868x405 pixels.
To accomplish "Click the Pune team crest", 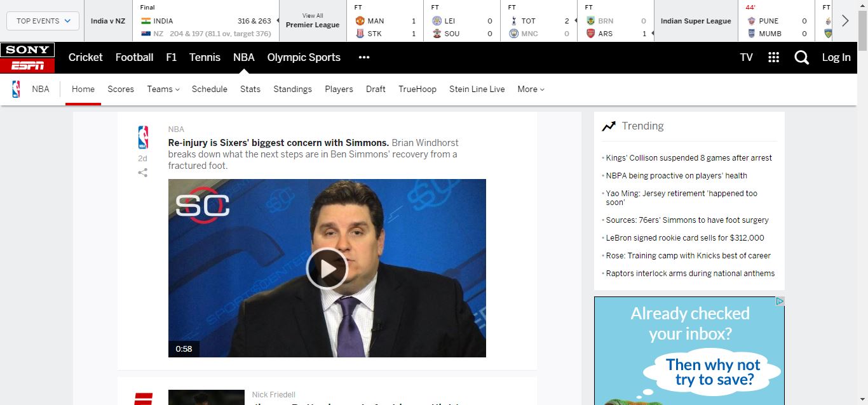I will (x=752, y=21).
